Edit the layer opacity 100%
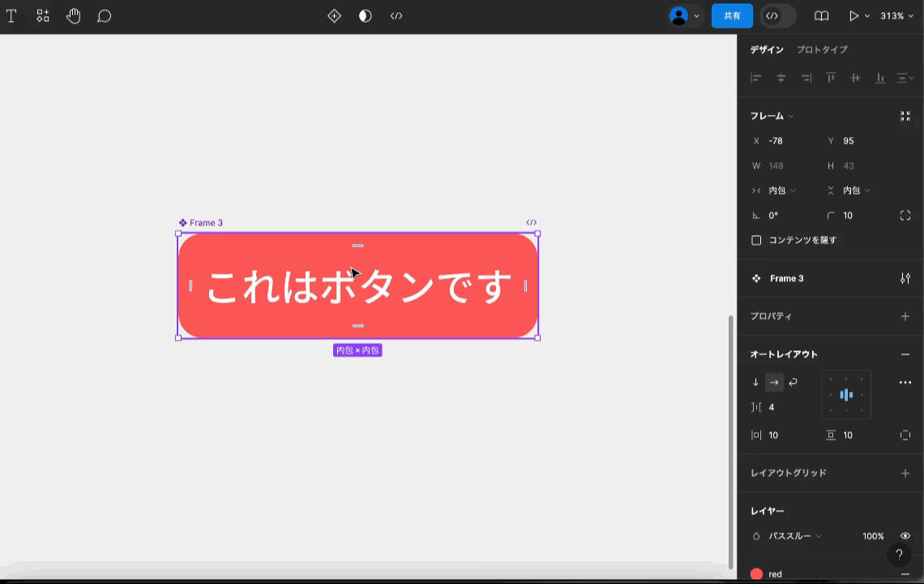This screenshot has width=924, height=584. coord(873,536)
